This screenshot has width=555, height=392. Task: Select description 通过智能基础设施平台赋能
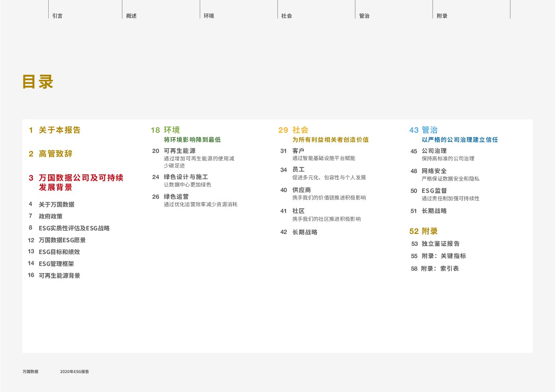click(324, 158)
